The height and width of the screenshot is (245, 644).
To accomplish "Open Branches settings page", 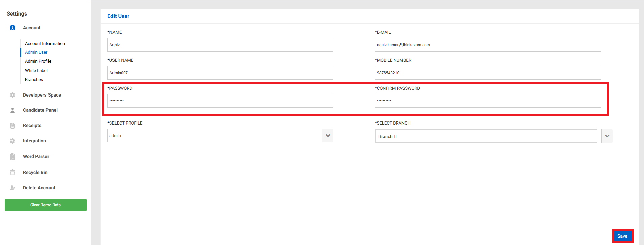I will click(34, 80).
